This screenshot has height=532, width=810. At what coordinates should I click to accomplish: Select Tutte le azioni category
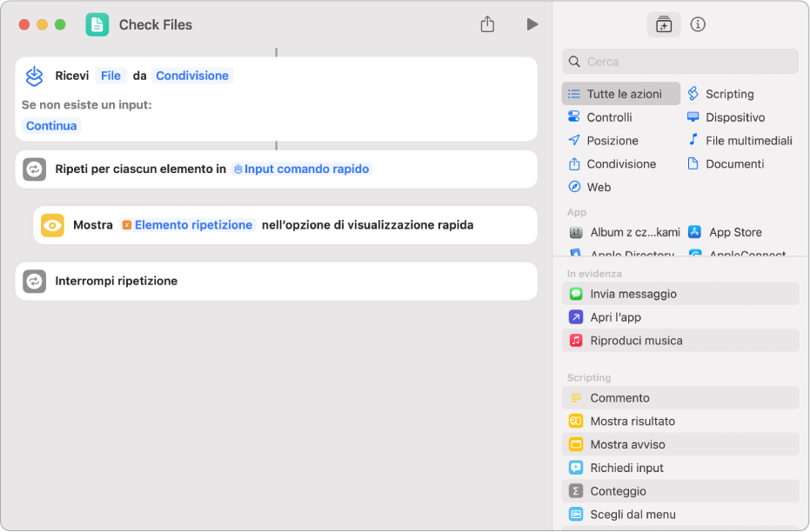pos(621,94)
